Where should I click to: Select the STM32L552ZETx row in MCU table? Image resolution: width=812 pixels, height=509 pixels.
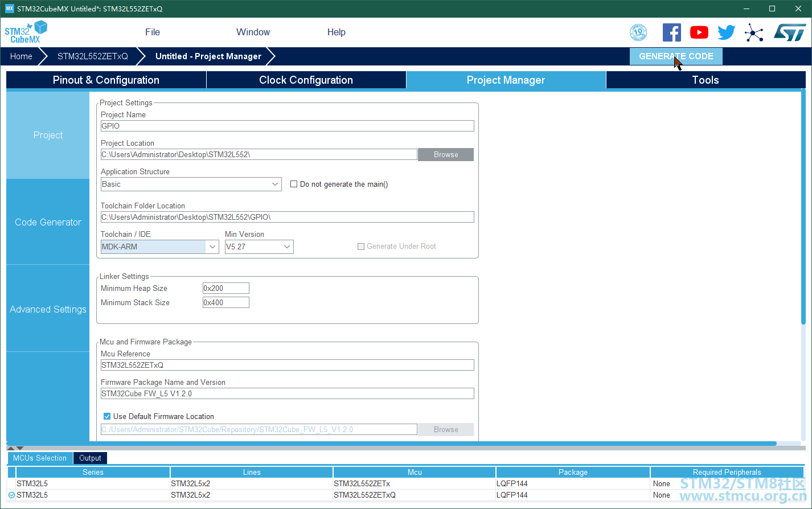pyautogui.click(x=405, y=484)
